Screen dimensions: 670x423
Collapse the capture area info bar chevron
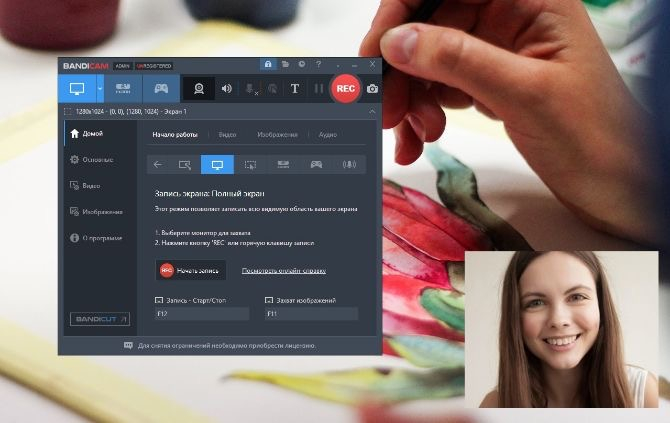coord(372,112)
